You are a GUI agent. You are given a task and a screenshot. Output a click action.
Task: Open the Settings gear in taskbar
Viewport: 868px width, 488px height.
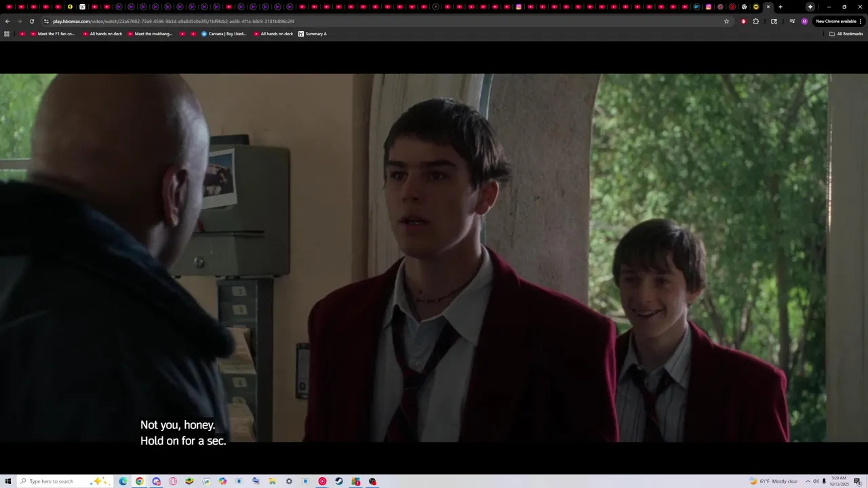click(x=289, y=481)
